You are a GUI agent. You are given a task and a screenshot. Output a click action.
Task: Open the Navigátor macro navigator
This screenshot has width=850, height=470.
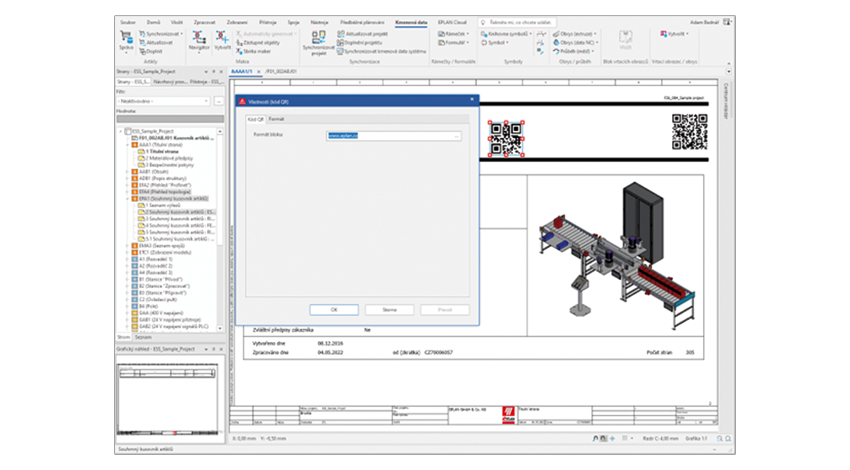[x=199, y=42]
